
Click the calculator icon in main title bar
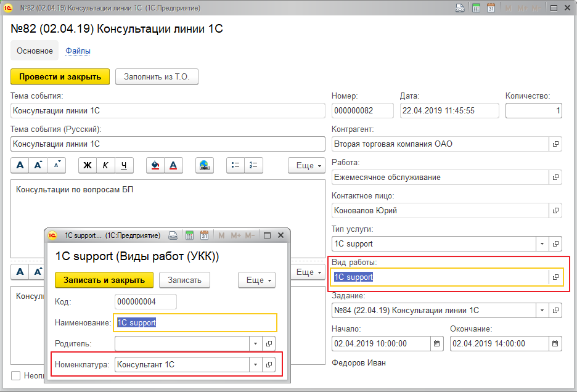(476, 8)
